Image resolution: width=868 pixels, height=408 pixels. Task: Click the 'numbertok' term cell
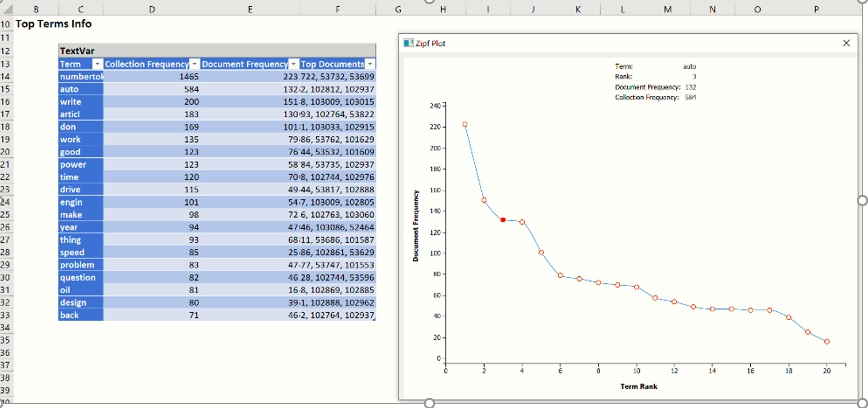click(81, 77)
